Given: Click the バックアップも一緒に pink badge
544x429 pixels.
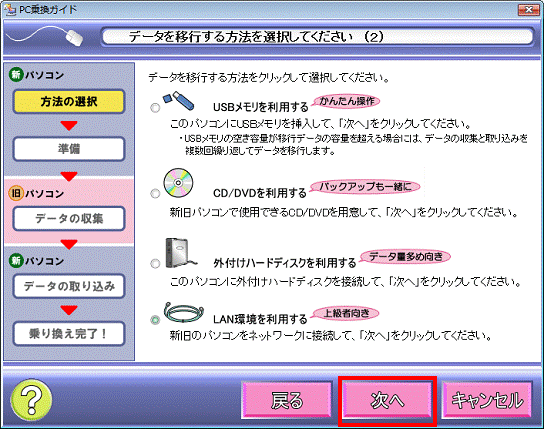Looking at the screenshot, I should pos(365,187).
